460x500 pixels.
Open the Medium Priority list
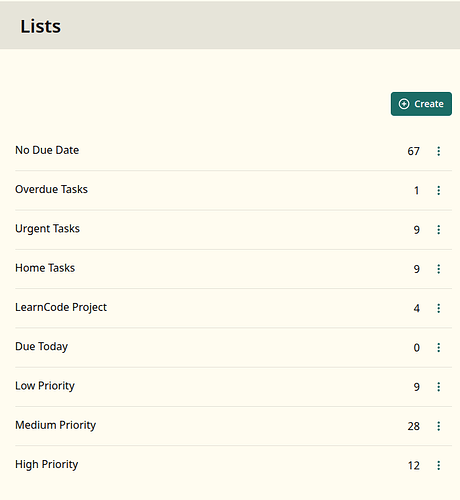[55, 425]
